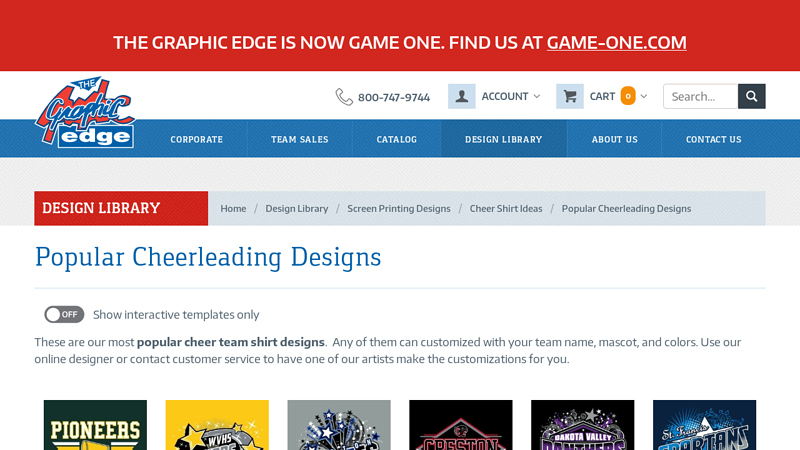Click the account user icon

click(461, 96)
